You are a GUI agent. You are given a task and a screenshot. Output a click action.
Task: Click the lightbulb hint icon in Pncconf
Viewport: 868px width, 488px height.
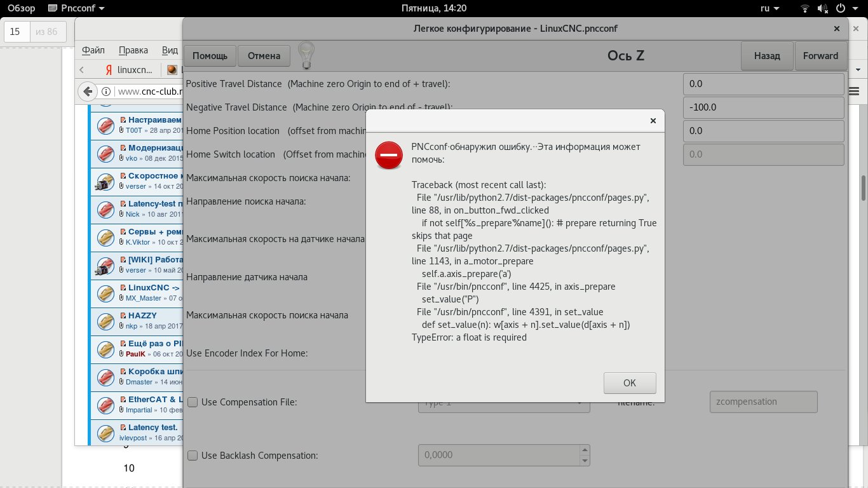coord(307,55)
